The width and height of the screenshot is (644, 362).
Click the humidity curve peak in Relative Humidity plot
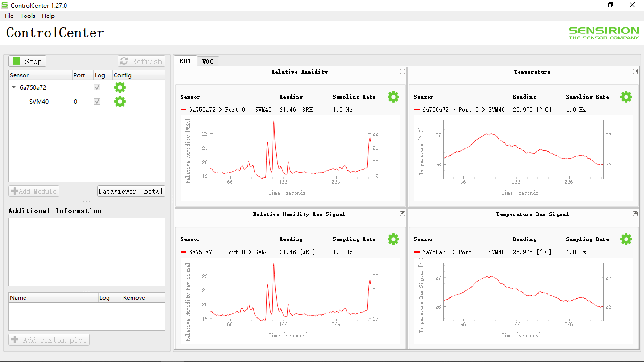tap(274, 122)
